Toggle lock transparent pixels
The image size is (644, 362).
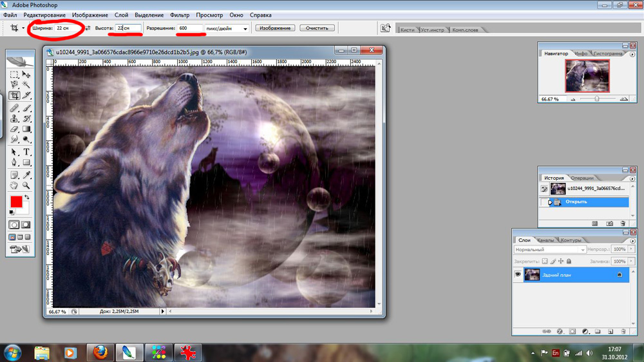pos(545,262)
